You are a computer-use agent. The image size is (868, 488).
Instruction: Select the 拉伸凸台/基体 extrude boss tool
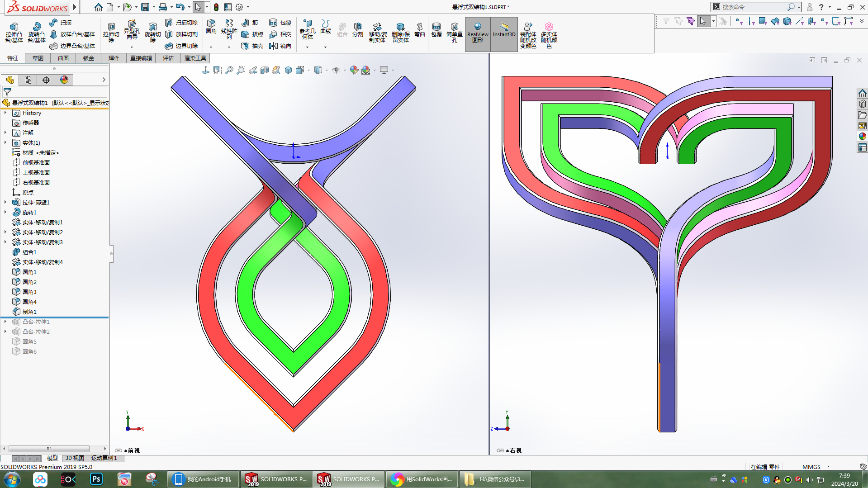[x=14, y=33]
